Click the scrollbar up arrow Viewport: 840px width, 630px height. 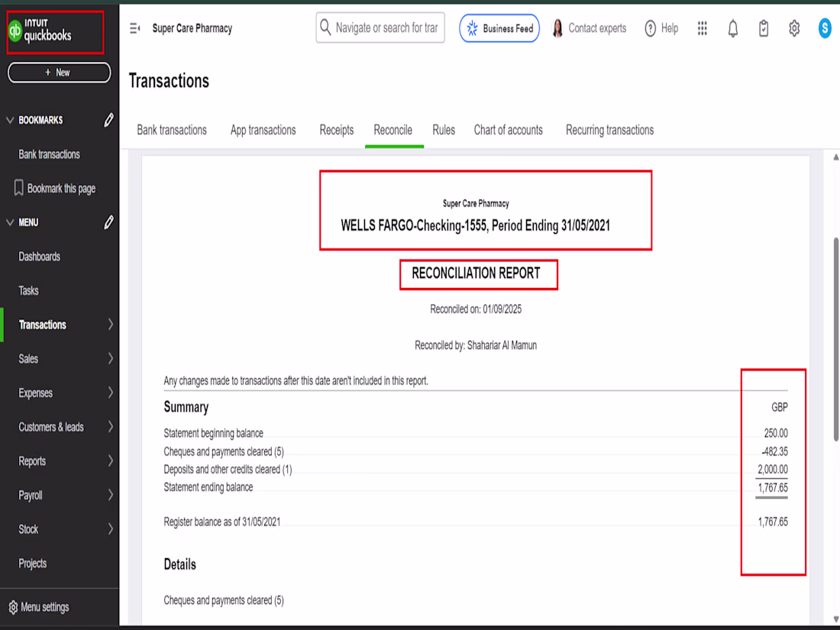click(835, 157)
